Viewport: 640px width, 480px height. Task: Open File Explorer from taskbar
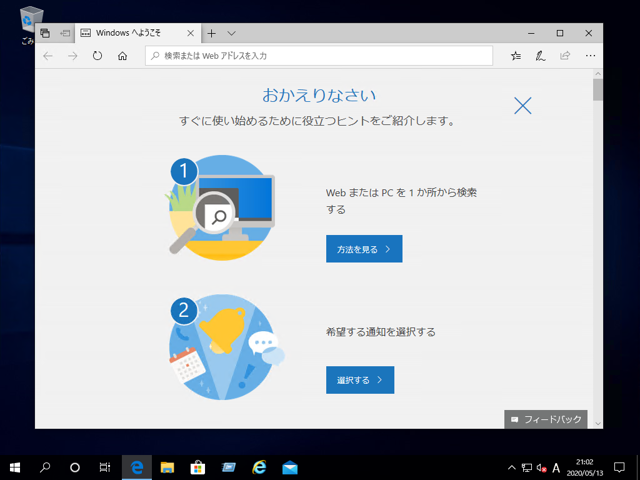[x=167, y=467]
